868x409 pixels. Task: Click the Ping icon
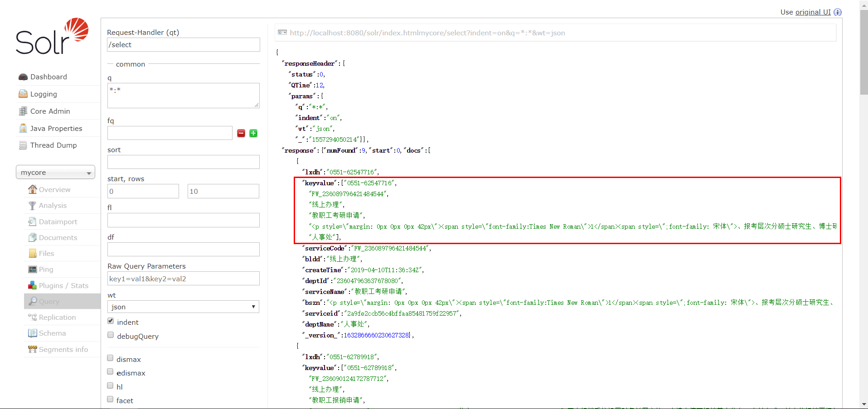coord(33,269)
